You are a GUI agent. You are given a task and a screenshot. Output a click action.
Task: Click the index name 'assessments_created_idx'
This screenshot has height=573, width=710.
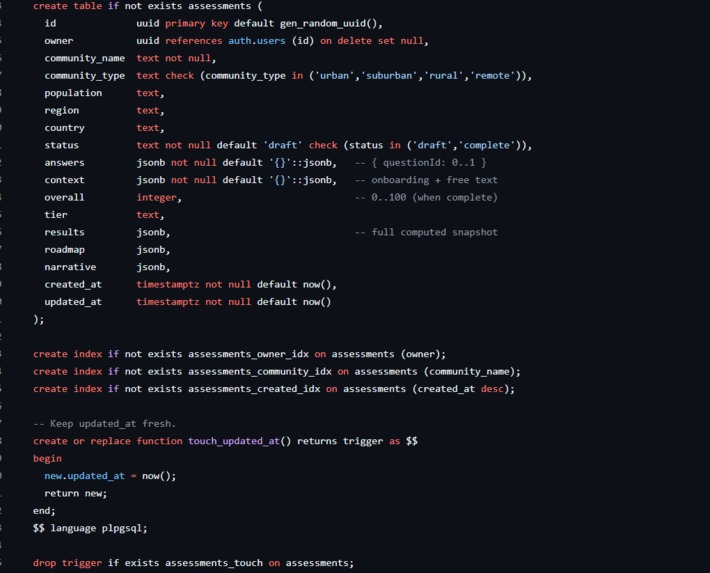(x=254, y=389)
